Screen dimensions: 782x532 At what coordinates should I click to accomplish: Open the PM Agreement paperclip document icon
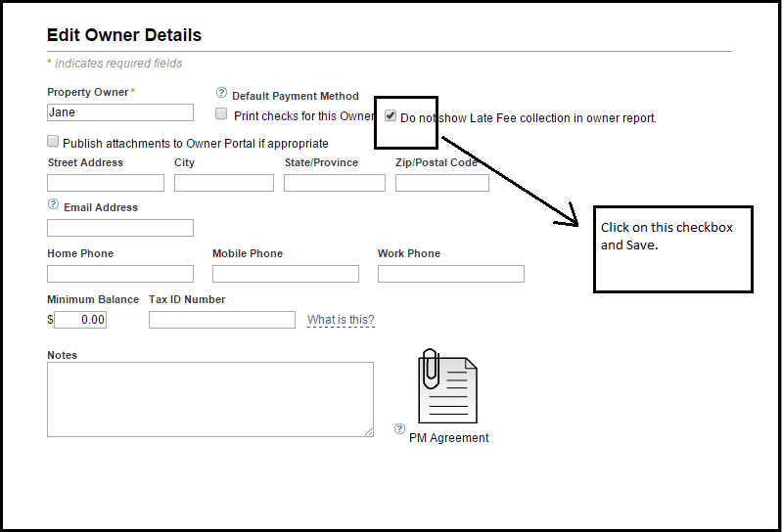click(447, 386)
